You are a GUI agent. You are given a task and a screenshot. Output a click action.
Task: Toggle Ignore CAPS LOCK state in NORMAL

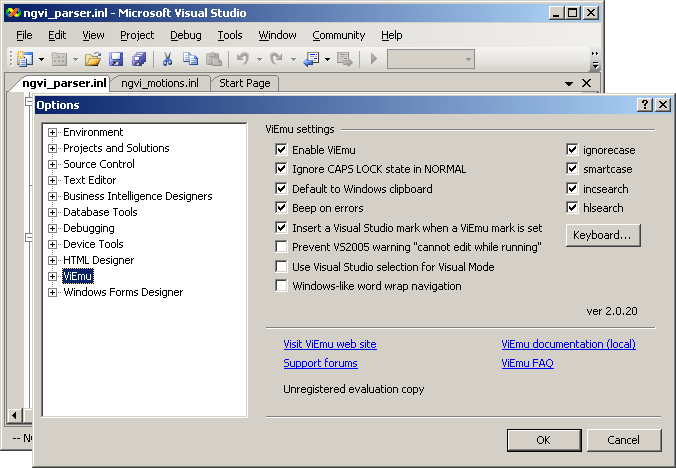pos(281,168)
